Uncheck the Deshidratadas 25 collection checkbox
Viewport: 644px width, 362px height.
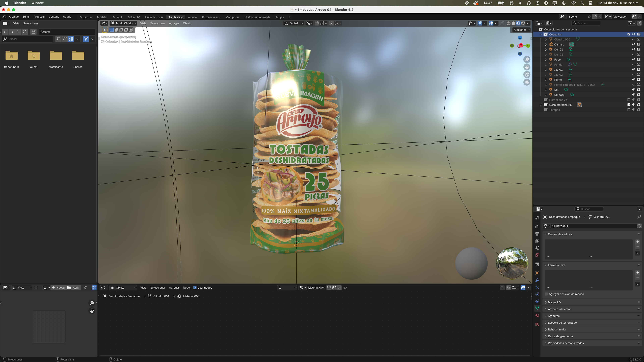click(629, 105)
